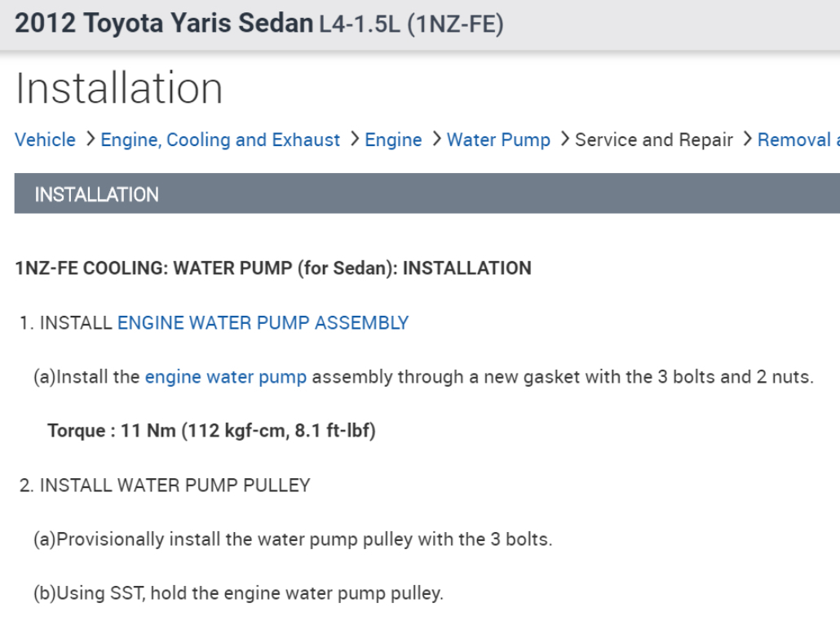
Task: Click the chevron just before Water Pump
Action: click(435, 140)
